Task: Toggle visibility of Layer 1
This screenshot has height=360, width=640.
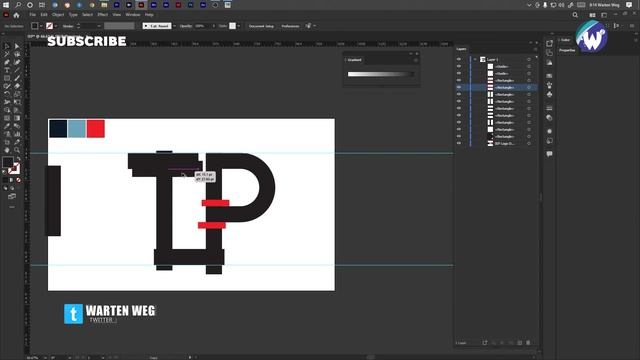Action: (459, 60)
